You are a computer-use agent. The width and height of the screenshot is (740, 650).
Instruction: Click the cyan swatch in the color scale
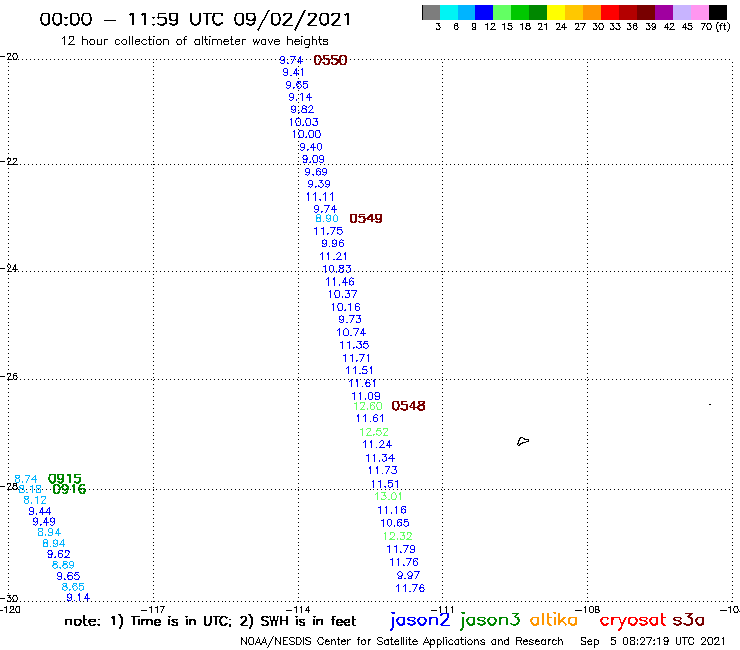click(x=449, y=12)
